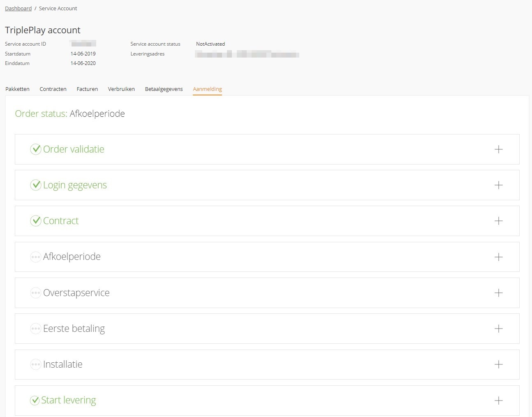Expand the Start levering section with plus

pyautogui.click(x=498, y=401)
